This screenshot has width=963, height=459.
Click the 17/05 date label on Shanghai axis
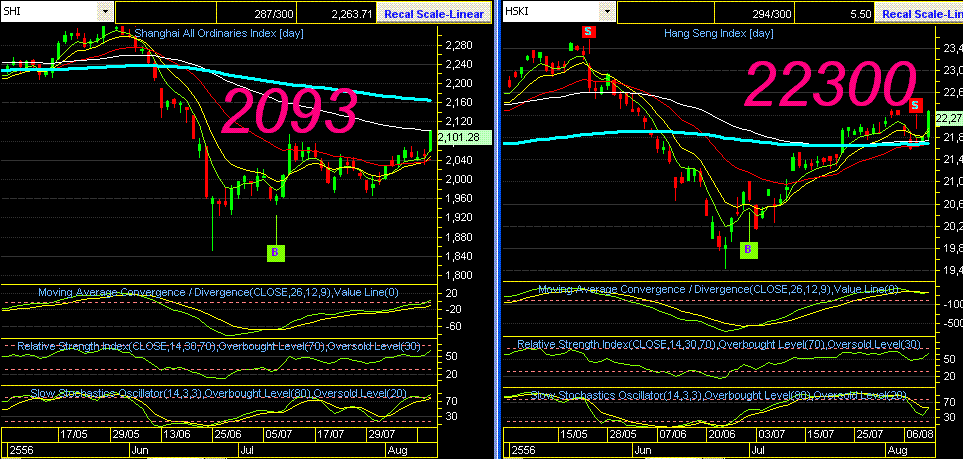[72, 434]
